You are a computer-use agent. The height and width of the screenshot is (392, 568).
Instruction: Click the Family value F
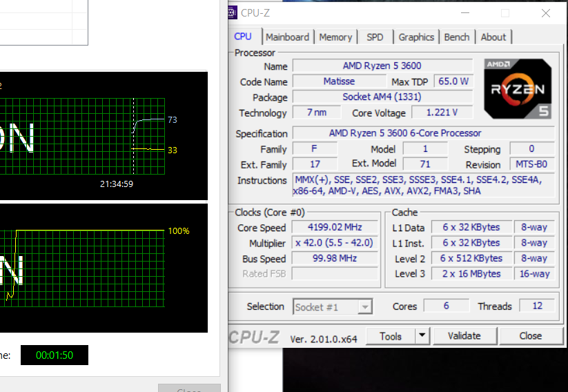coord(315,148)
